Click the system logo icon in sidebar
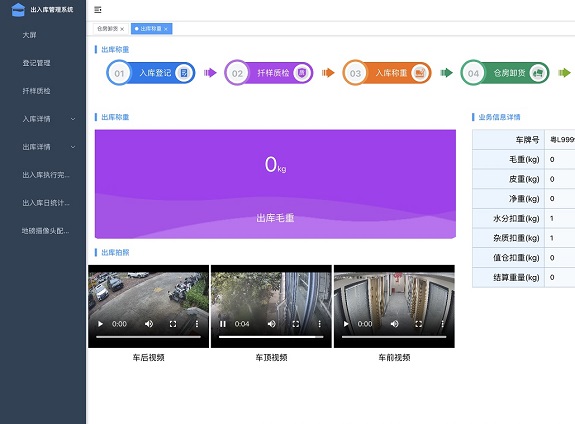Screen dimensions: 575x424 [18, 10]
